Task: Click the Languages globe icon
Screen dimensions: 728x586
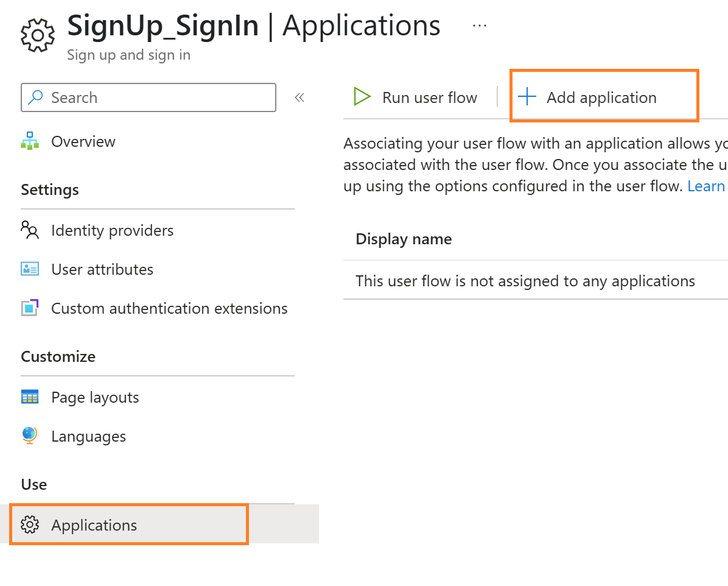Action: coord(30,436)
